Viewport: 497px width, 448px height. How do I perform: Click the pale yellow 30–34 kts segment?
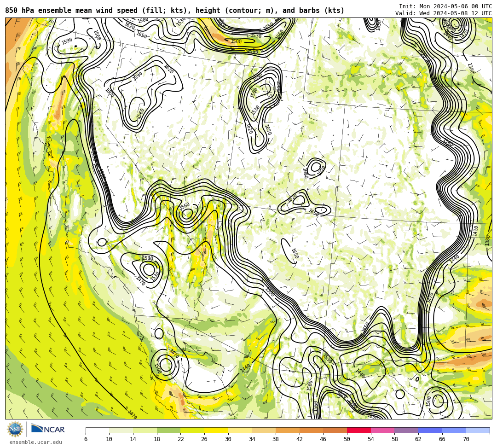click(240, 430)
